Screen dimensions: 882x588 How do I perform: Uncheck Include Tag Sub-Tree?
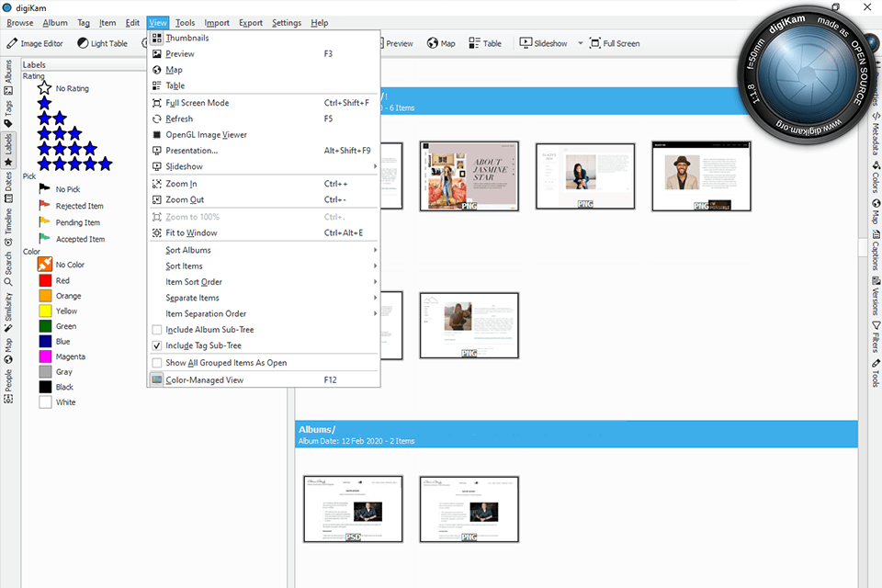coord(157,345)
